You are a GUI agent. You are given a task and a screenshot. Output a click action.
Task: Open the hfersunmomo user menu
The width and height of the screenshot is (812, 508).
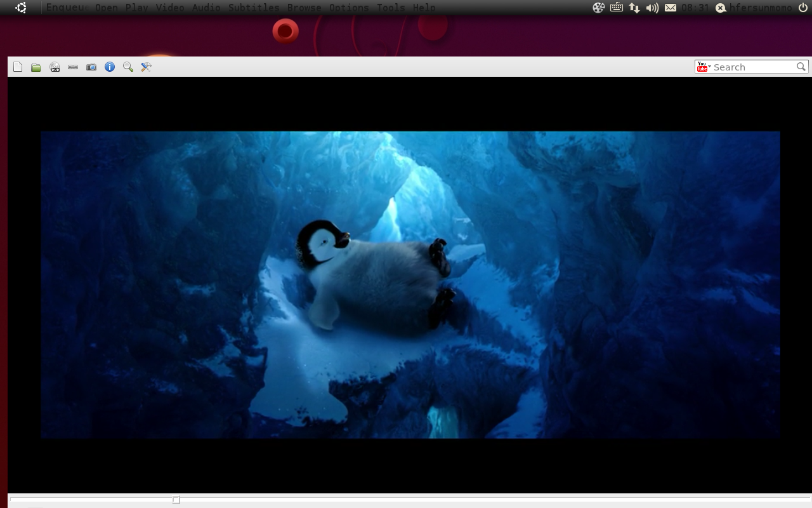[754, 8]
